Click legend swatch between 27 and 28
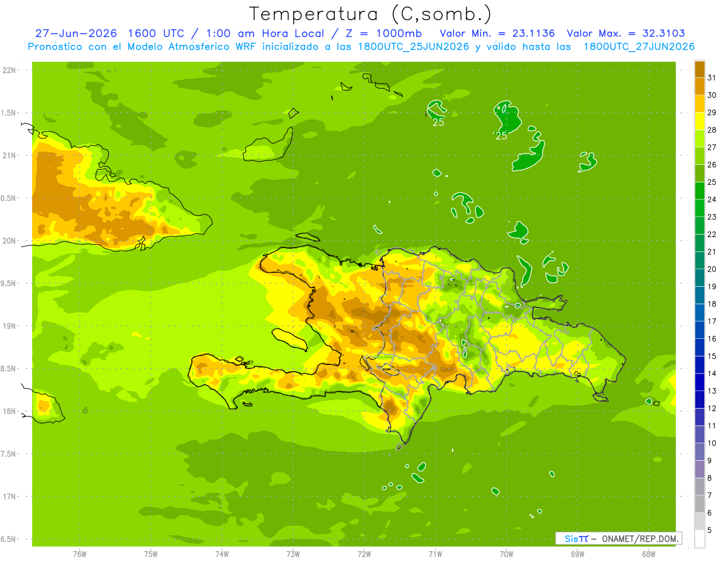Image resolution: width=728 pixels, height=562 pixels. (x=699, y=139)
